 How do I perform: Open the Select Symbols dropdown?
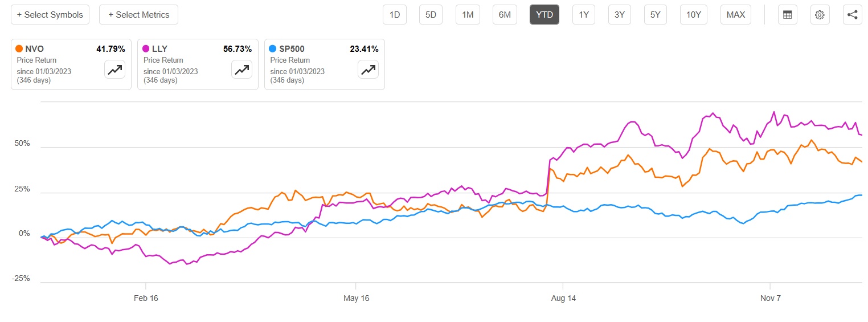click(x=50, y=15)
